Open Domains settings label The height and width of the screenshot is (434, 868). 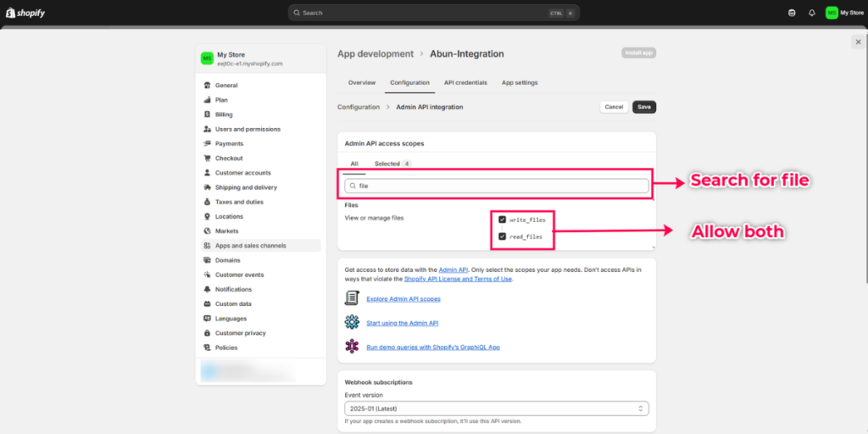point(227,260)
